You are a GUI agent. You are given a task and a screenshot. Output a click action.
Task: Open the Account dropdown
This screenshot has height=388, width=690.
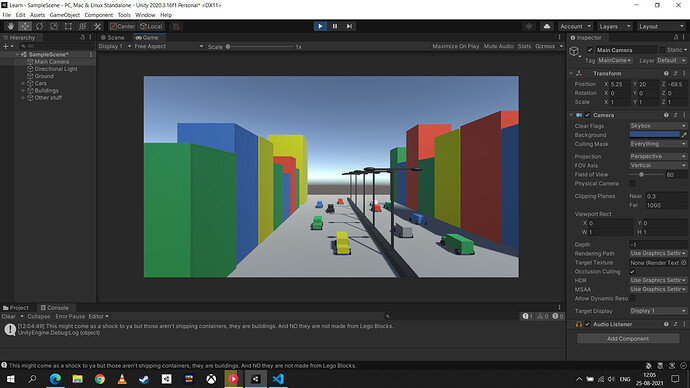(x=576, y=26)
